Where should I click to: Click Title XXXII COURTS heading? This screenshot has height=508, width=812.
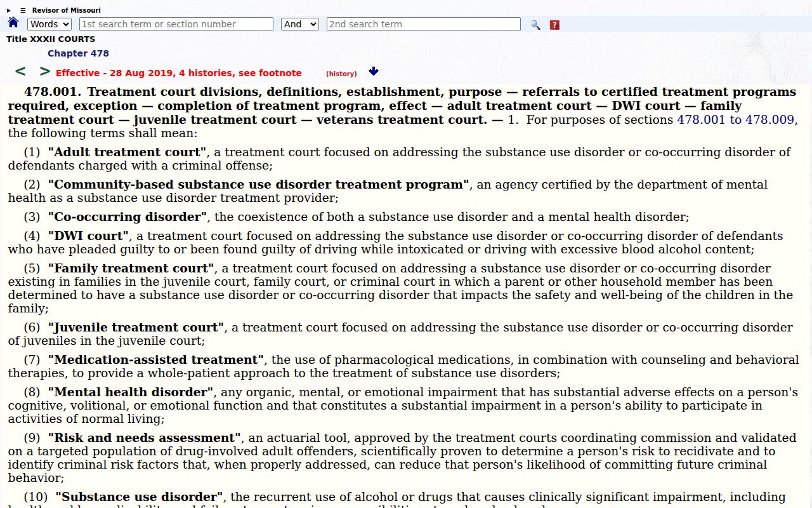(x=51, y=39)
